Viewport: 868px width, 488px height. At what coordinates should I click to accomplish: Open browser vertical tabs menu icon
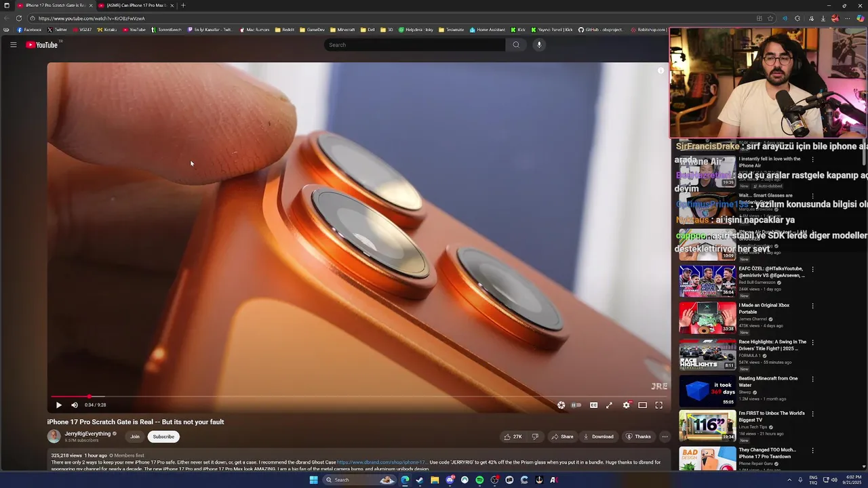(7, 5)
